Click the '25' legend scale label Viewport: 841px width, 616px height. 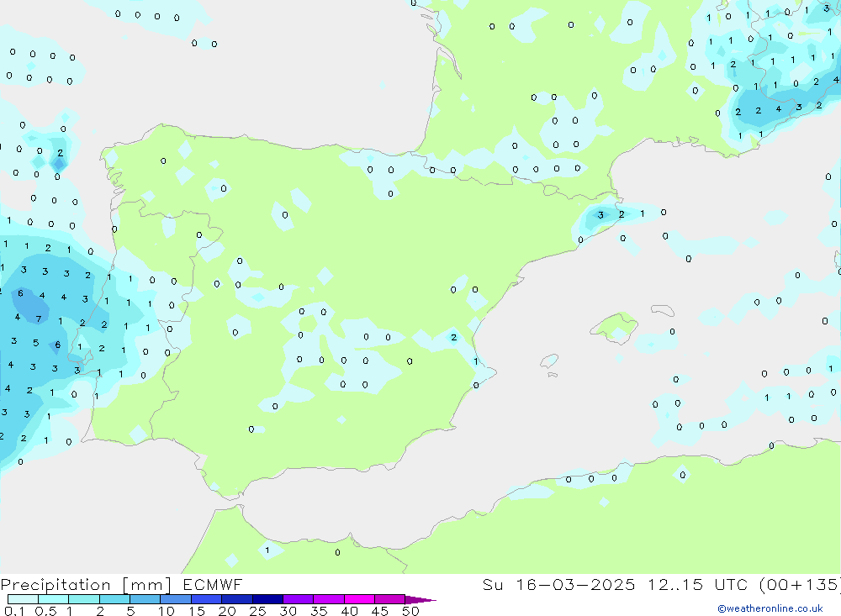pyautogui.click(x=257, y=611)
